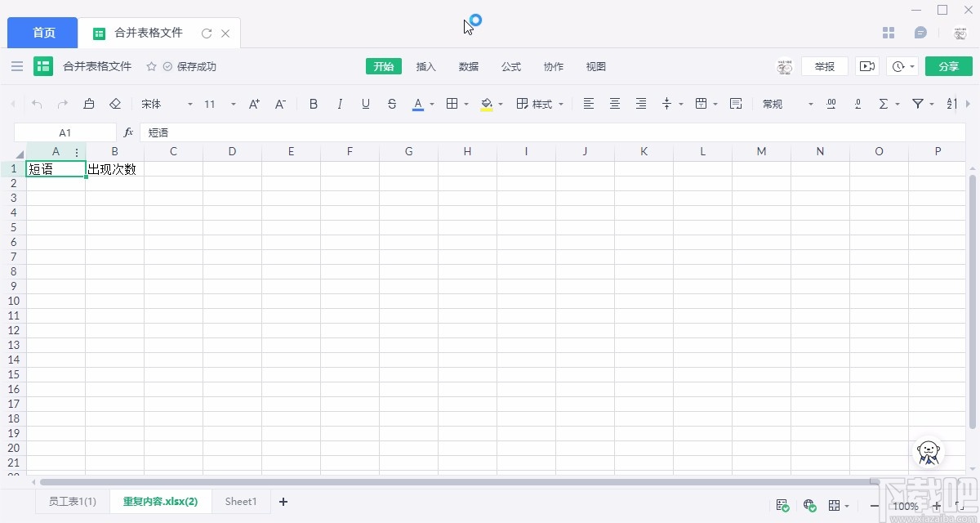
Task: Toggle strikethrough formatting
Action: pyautogui.click(x=392, y=104)
